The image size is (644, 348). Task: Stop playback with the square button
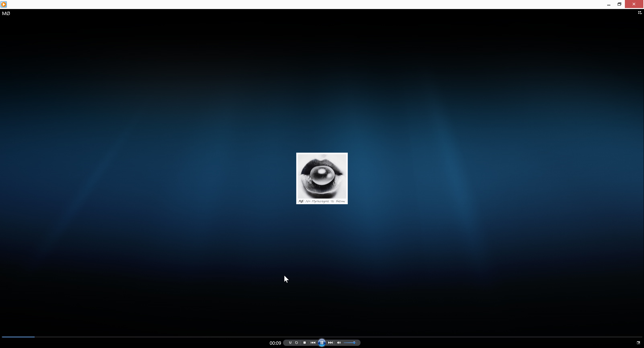[304, 343]
